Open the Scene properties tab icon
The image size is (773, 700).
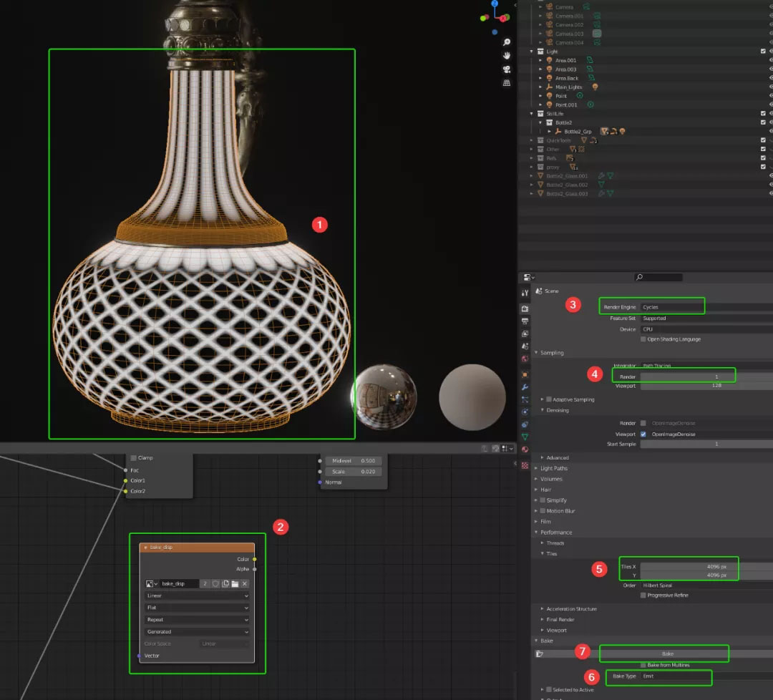click(525, 346)
